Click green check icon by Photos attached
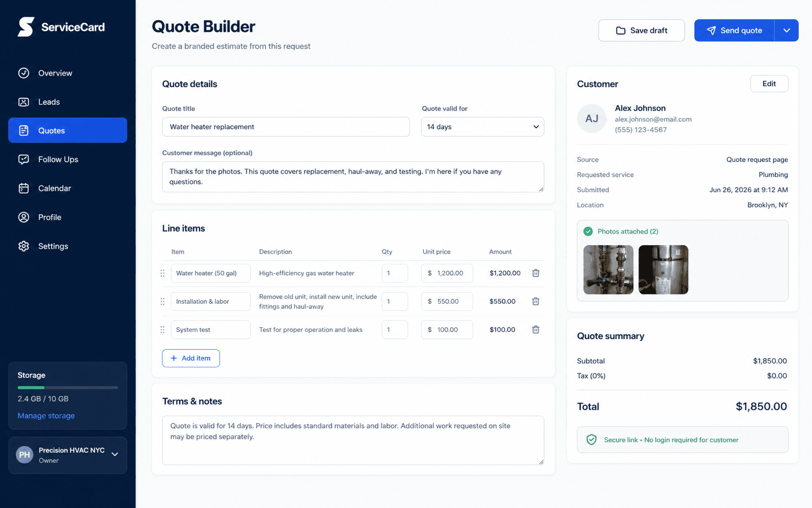812x508 pixels. [588, 231]
